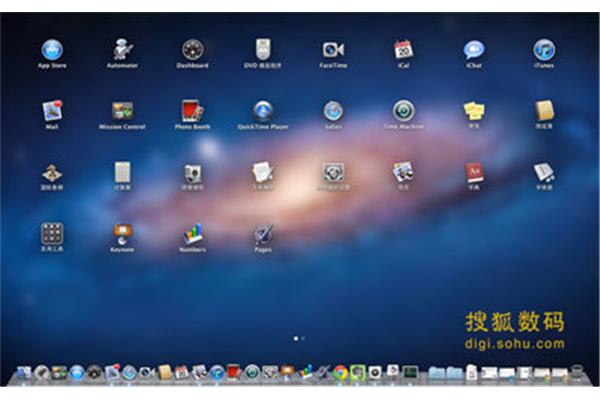Screen dimensions: 600x400
Task: Open the Preview app in Launchpad grid
Action: [x=403, y=172]
